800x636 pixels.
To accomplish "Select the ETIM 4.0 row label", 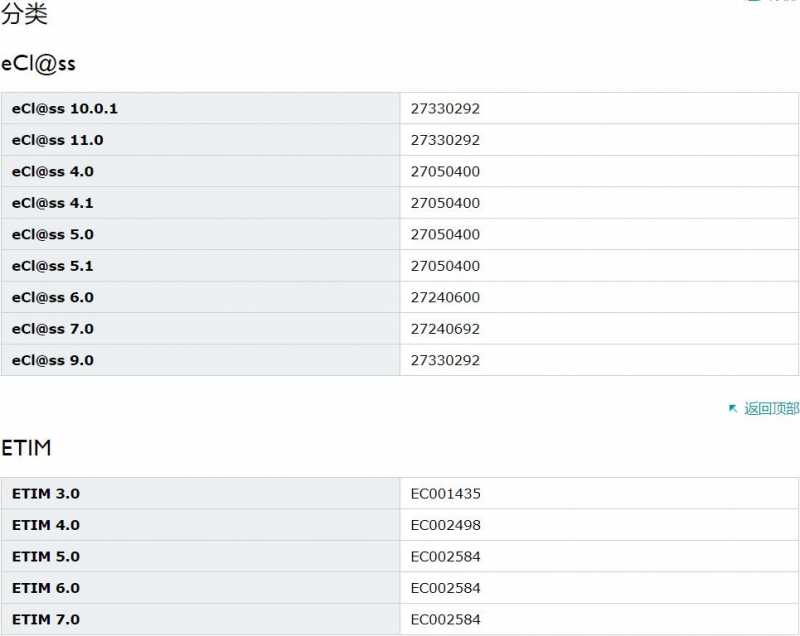I will pos(46,525).
